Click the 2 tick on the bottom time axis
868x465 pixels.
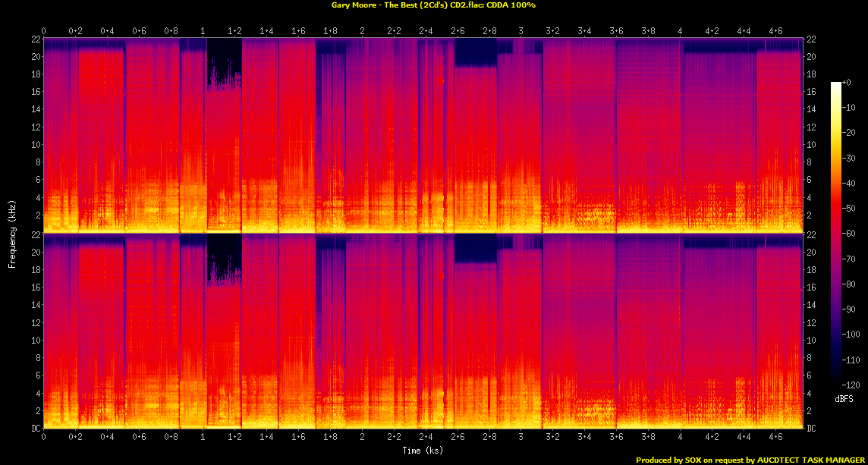pos(362,438)
